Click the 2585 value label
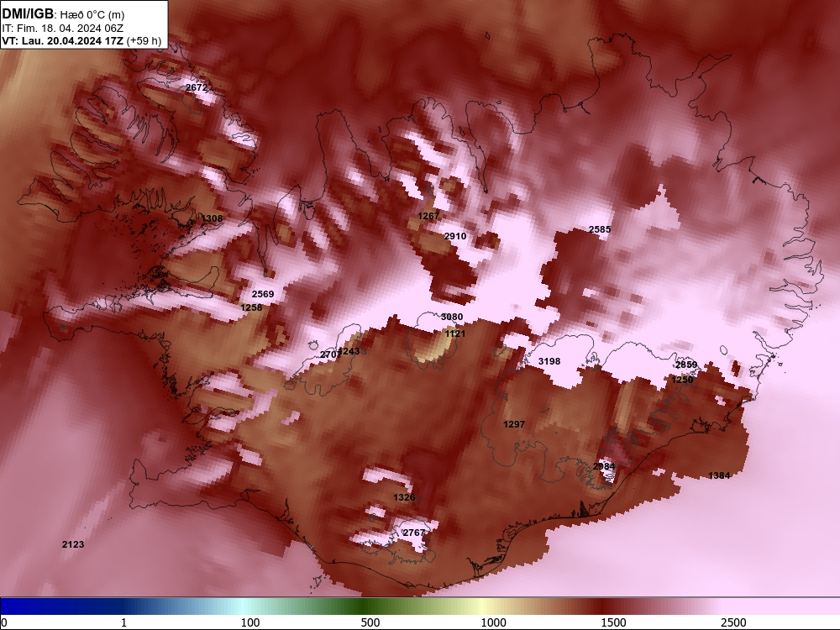840x630 pixels. point(600,229)
